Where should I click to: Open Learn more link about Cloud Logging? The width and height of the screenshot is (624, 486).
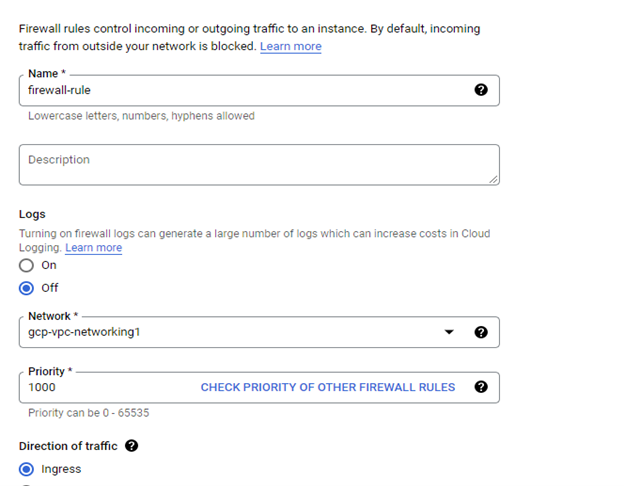coord(94,248)
